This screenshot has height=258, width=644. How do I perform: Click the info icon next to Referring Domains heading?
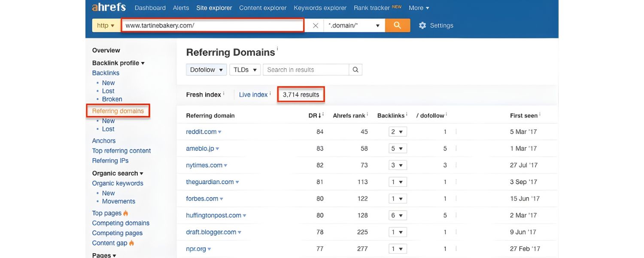click(277, 48)
